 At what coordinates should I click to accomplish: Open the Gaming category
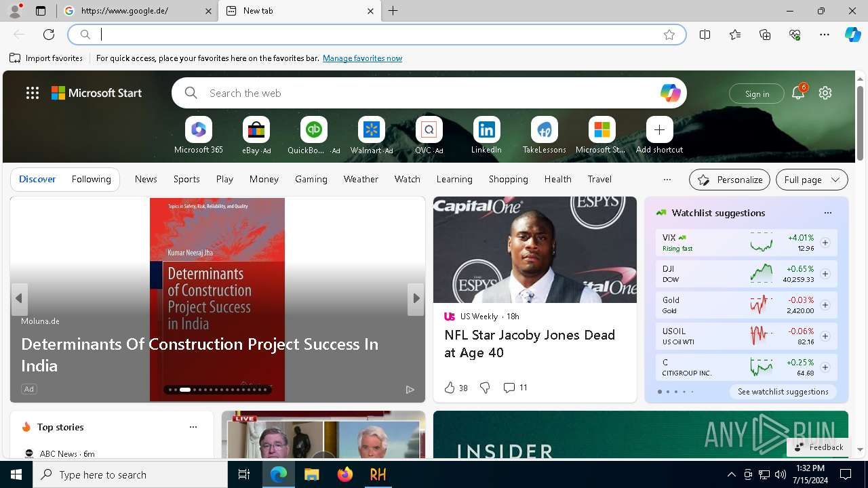pos(311,179)
